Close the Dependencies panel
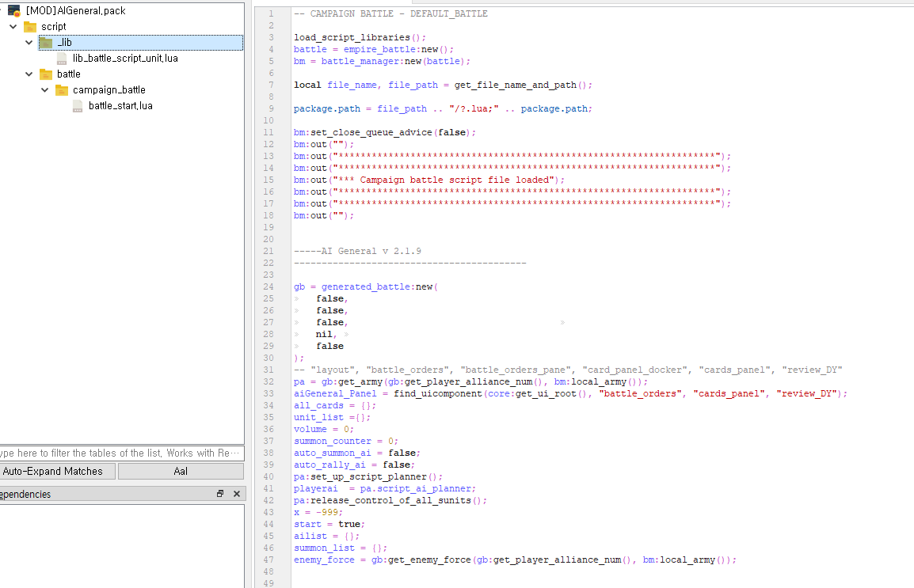The image size is (914, 588). point(236,494)
